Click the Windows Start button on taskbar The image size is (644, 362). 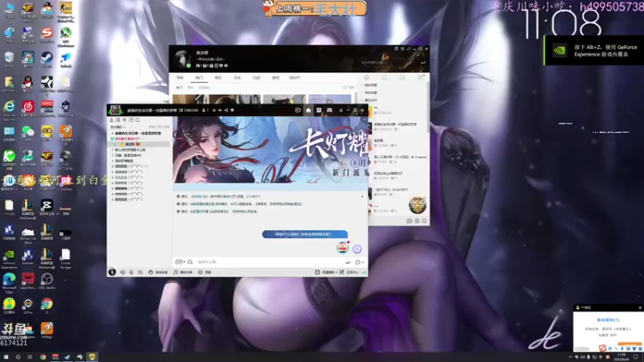pos(6,357)
